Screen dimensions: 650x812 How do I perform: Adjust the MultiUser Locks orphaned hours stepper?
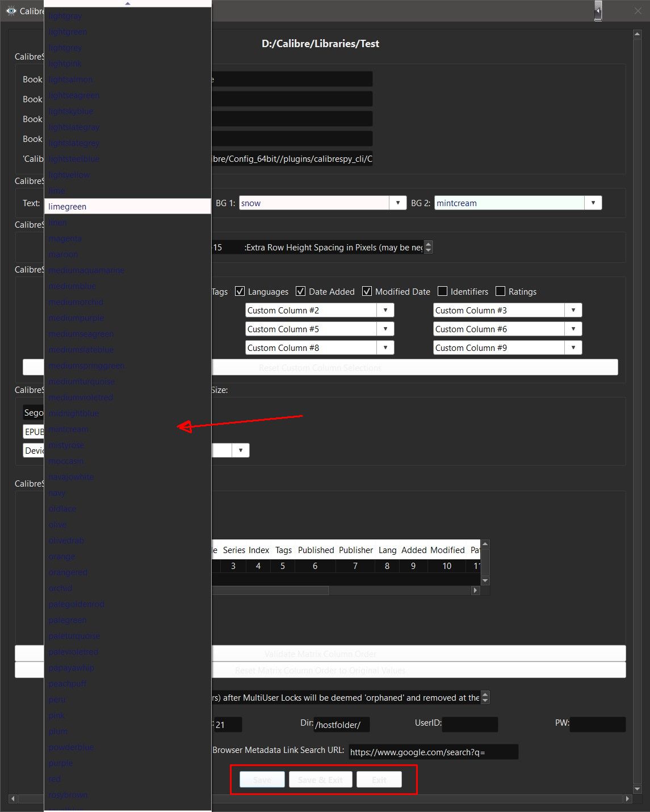(x=485, y=697)
